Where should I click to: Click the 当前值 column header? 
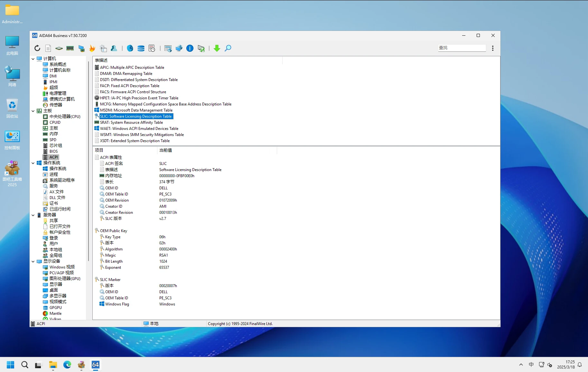coord(217,150)
